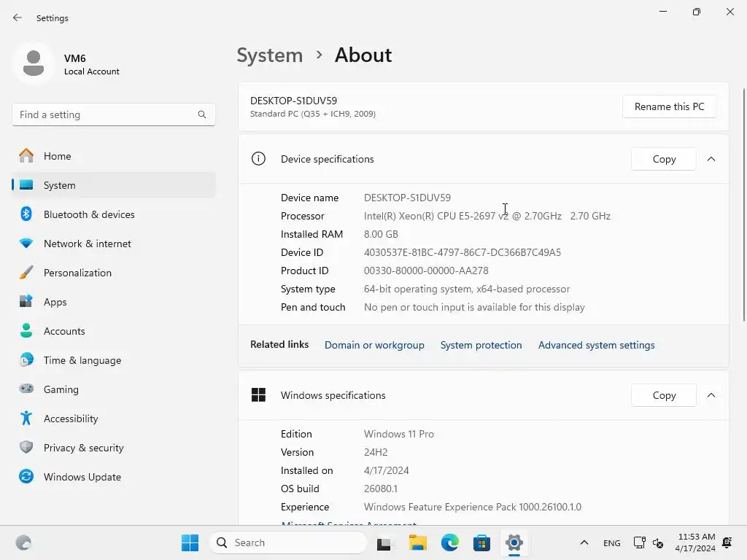Open Bluetooth & devices settings
This screenshot has width=747, height=560.
point(113,214)
